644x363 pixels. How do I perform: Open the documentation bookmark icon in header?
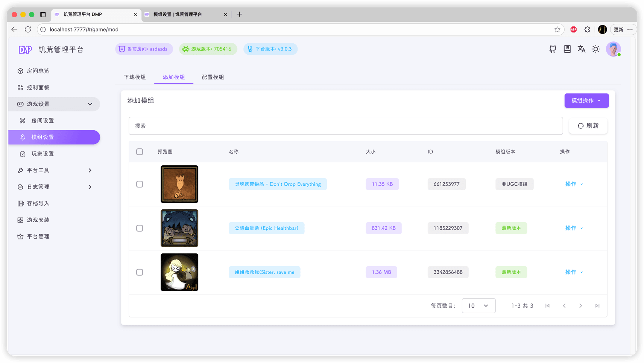(x=567, y=49)
